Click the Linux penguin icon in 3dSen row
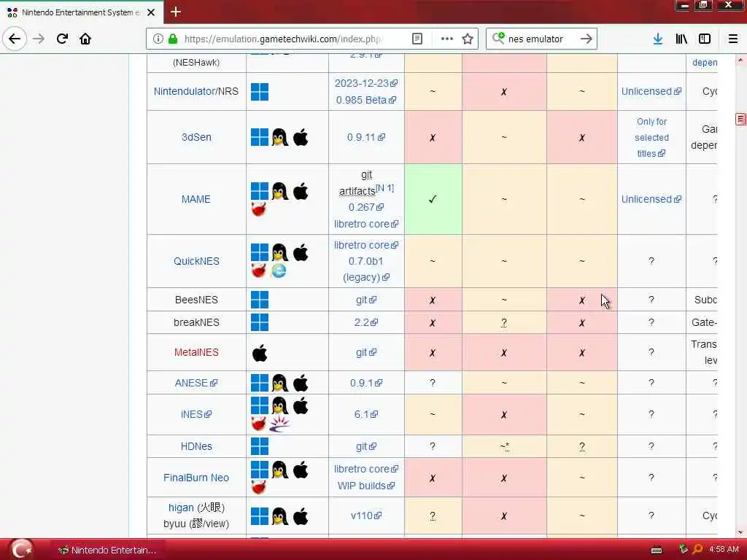747x560 pixels. coord(280,137)
